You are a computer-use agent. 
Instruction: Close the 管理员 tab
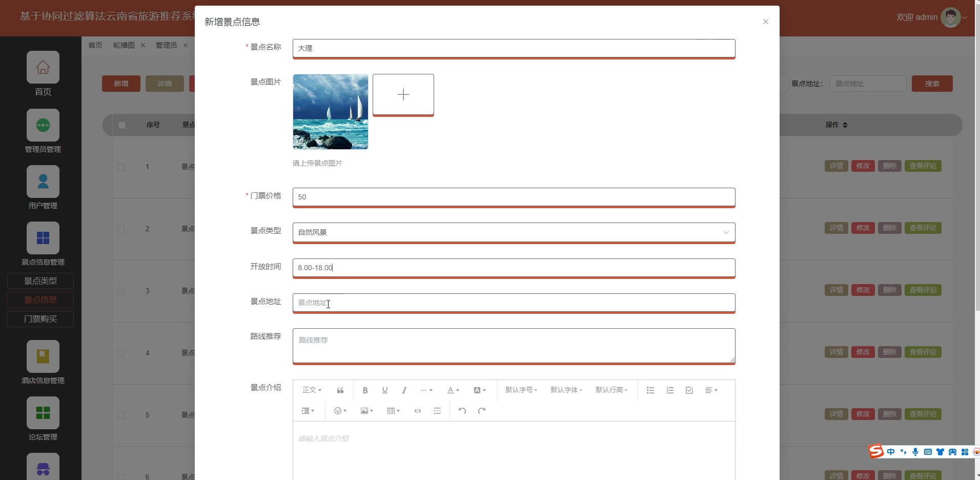tap(186, 45)
